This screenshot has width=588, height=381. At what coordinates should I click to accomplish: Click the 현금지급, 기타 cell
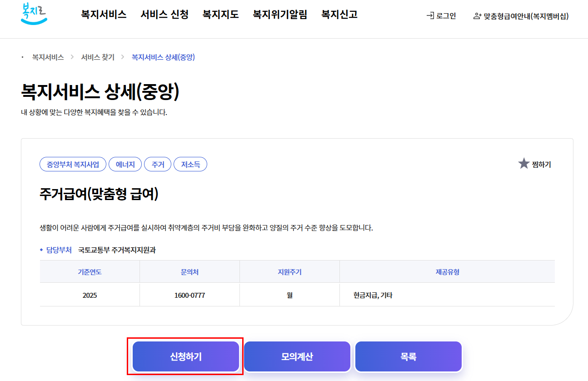click(448, 295)
